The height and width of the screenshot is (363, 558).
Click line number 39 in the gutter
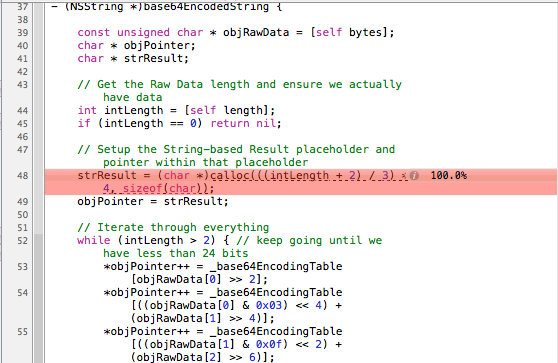22,33
